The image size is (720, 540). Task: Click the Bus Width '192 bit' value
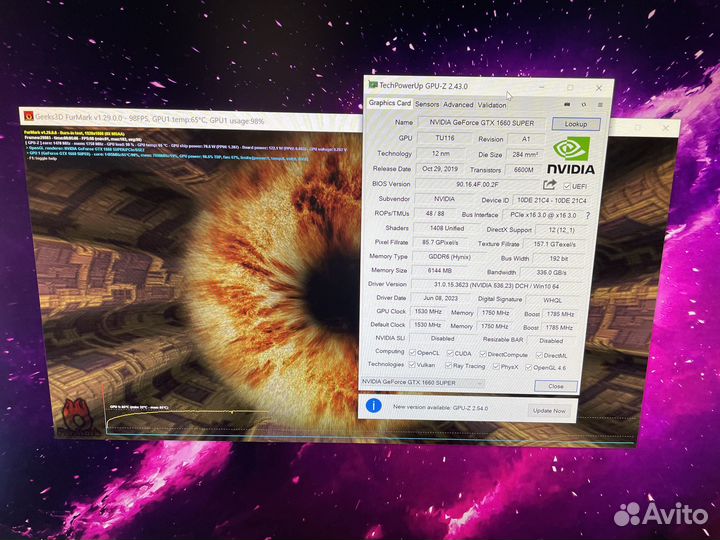pyautogui.click(x=558, y=259)
